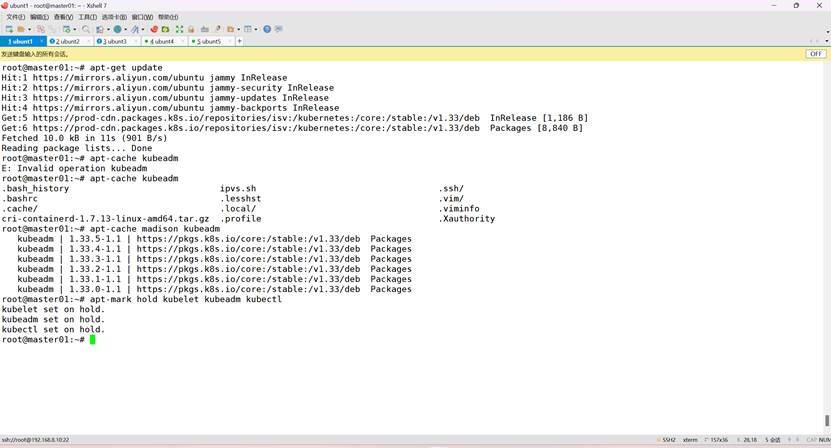Open the 文件(F) menu
Viewport: 831px width, 448px height.
[x=15, y=17]
